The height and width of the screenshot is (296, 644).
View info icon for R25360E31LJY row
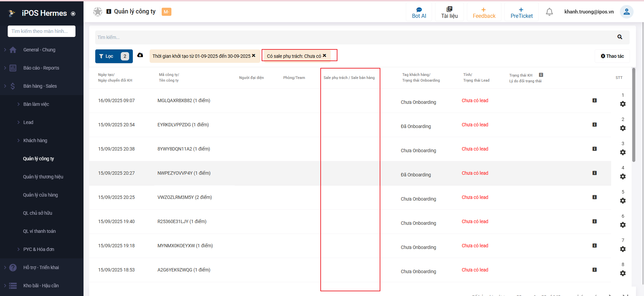point(594,221)
